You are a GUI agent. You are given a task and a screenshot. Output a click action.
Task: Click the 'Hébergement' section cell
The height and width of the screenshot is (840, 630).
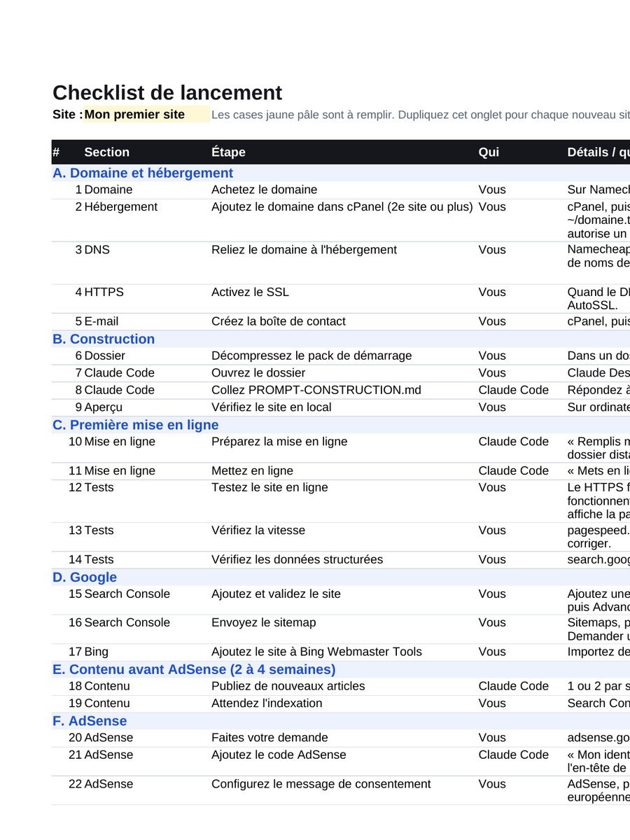pos(120,206)
